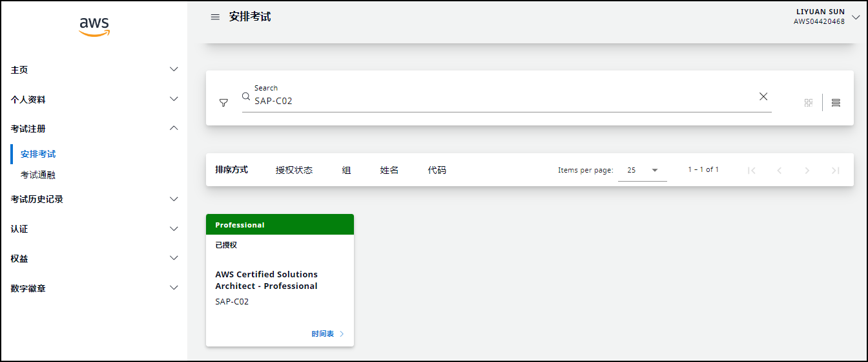
Task: Click the SAP-C02 code on card
Action: click(232, 301)
